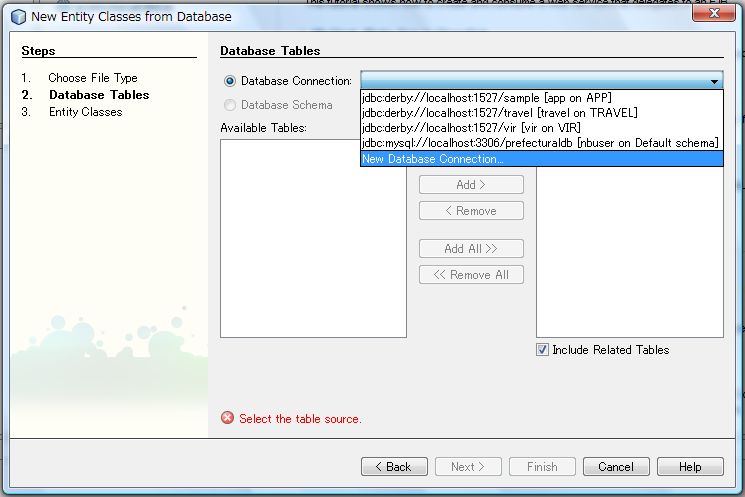This screenshot has height=497, width=745.
Task: Choose the mysql prefecturaldb connection
Action: pyautogui.click(x=539, y=143)
